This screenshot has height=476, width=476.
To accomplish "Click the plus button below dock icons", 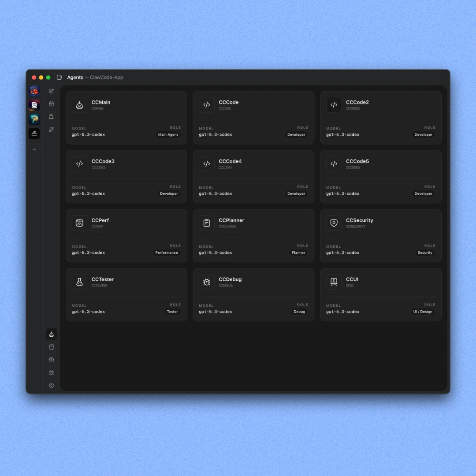I will tap(34, 149).
